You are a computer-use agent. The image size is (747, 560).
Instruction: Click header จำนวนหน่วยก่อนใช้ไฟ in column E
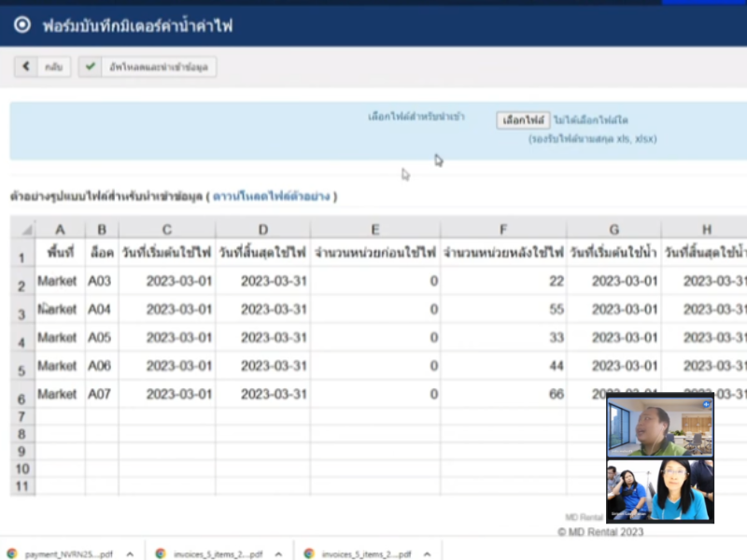tap(375, 252)
